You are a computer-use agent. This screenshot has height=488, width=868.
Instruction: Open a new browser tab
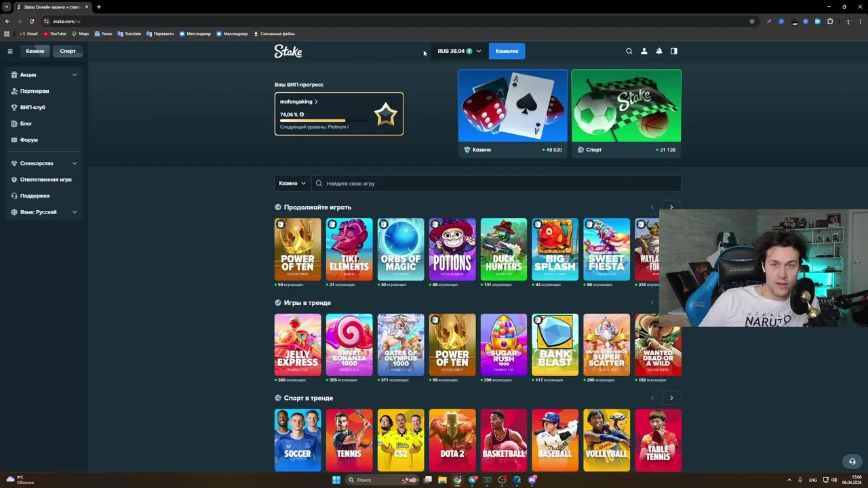(x=98, y=7)
